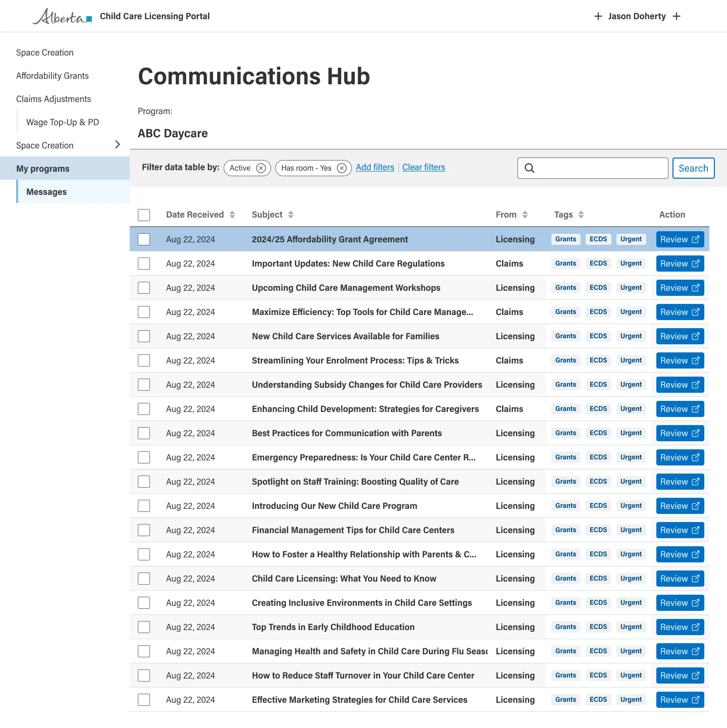The width and height of the screenshot is (727, 728).
Task: Tick checkbox for Effective Marketing Strategies row
Action: [144, 700]
